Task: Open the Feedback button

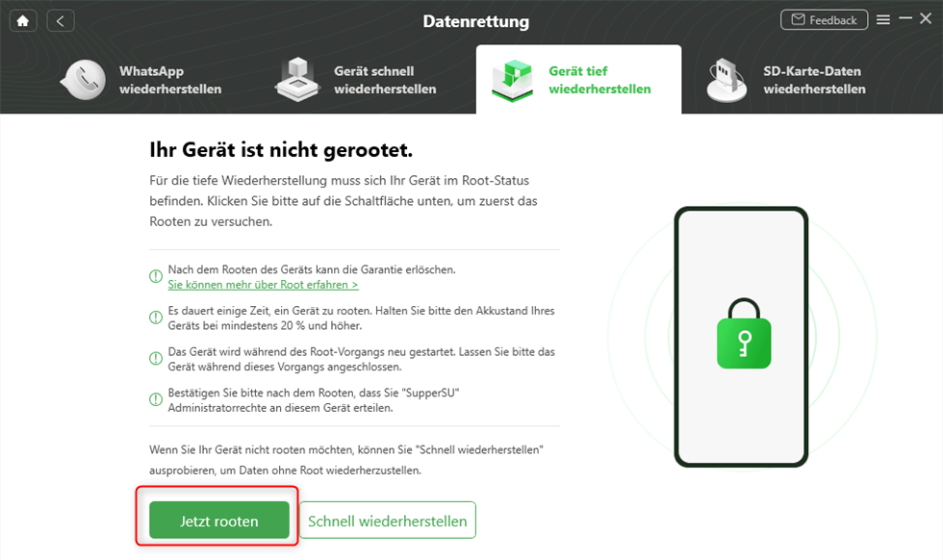Action: (x=824, y=20)
